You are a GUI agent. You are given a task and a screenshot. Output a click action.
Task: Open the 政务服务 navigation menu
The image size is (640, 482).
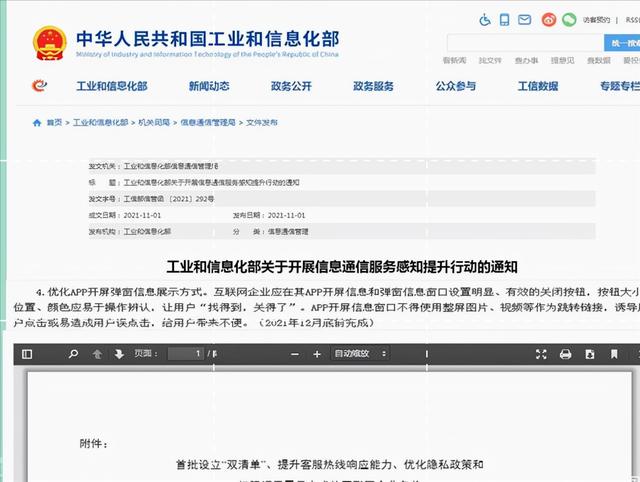click(x=373, y=86)
